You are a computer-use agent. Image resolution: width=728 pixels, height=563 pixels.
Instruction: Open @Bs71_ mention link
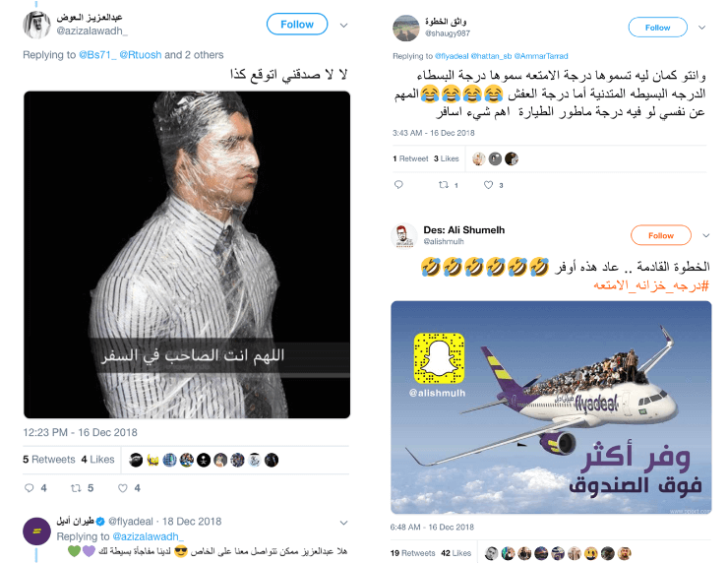(97, 55)
